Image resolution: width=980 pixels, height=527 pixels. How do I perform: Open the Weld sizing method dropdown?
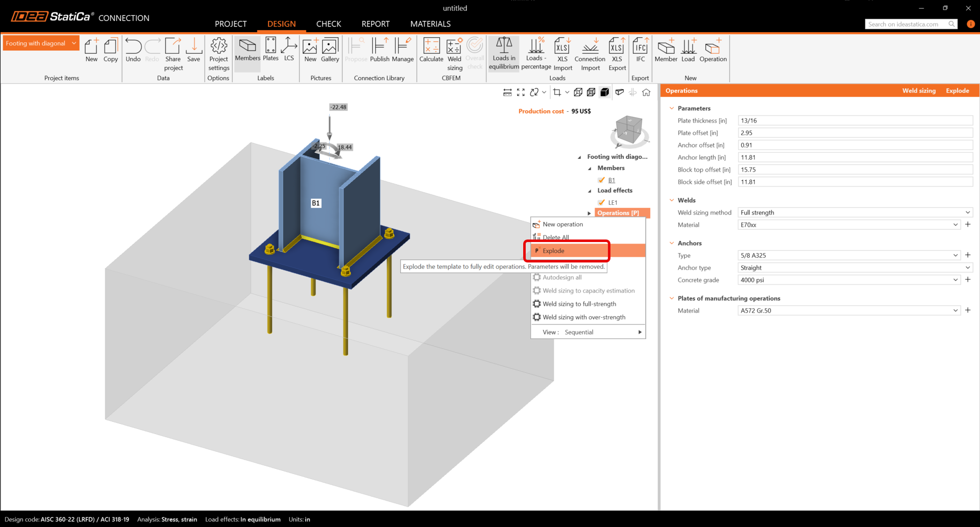(x=855, y=212)
